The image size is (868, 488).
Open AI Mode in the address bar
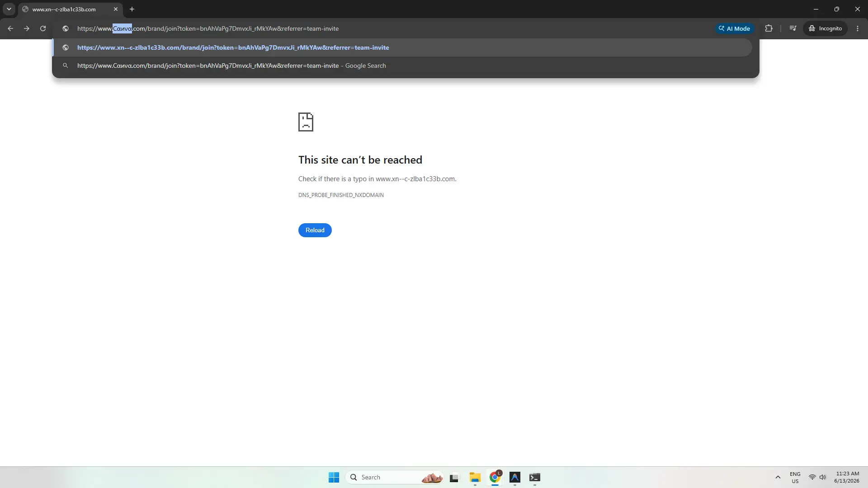tap(735, 28)
